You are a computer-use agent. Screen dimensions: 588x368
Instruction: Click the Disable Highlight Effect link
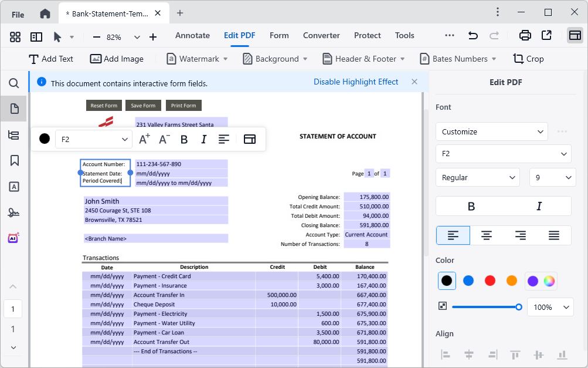tap(356, 82)
